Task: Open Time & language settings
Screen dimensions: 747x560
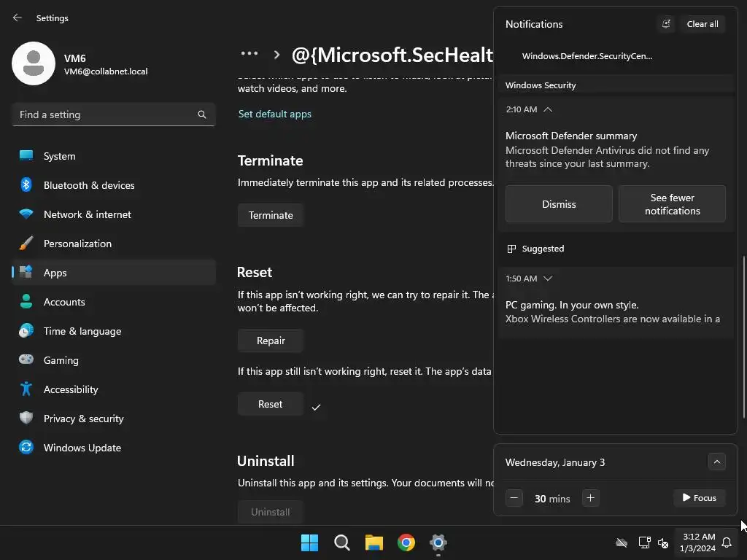Action: click(x=113, y=331)
